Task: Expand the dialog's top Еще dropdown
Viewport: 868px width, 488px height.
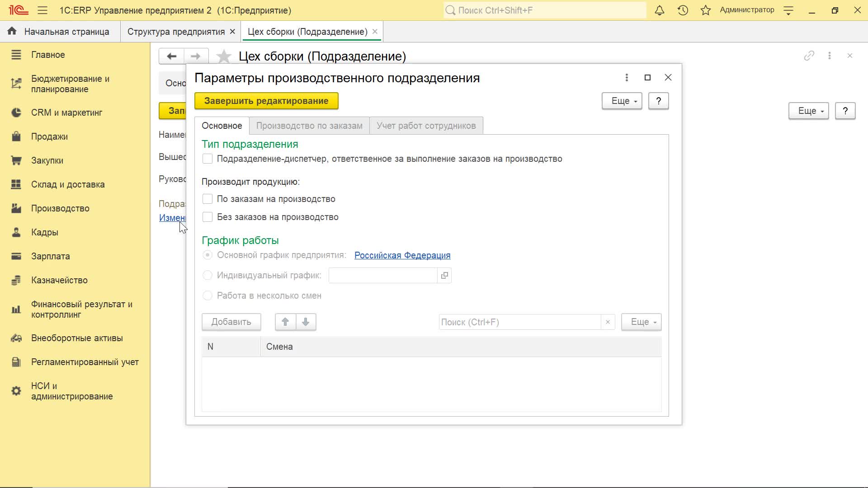Action: 622,101
